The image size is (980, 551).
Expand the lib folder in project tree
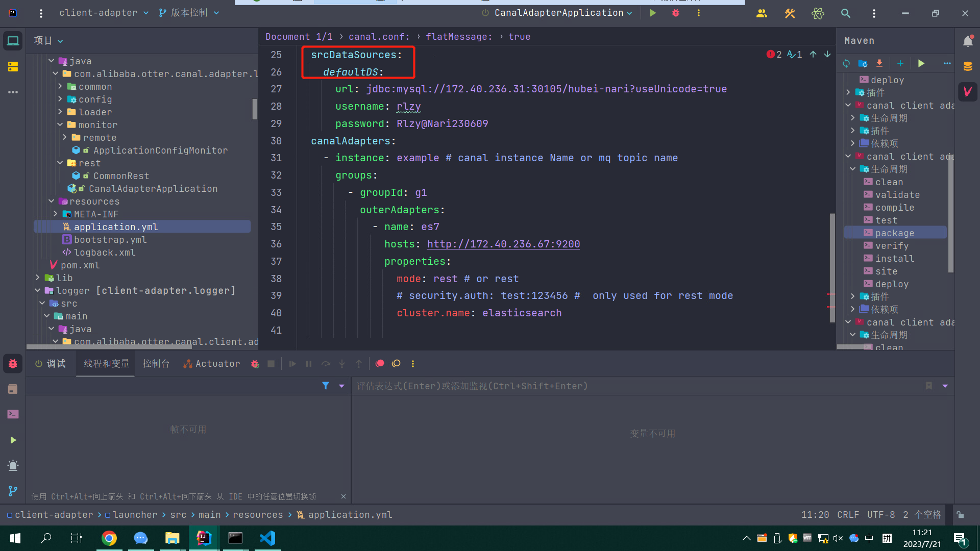[38, 278]
